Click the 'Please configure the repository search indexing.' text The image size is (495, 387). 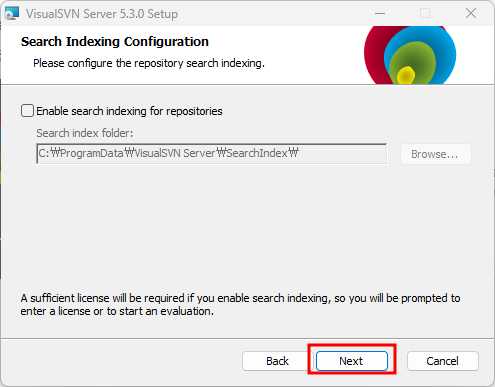coord(149,63)
